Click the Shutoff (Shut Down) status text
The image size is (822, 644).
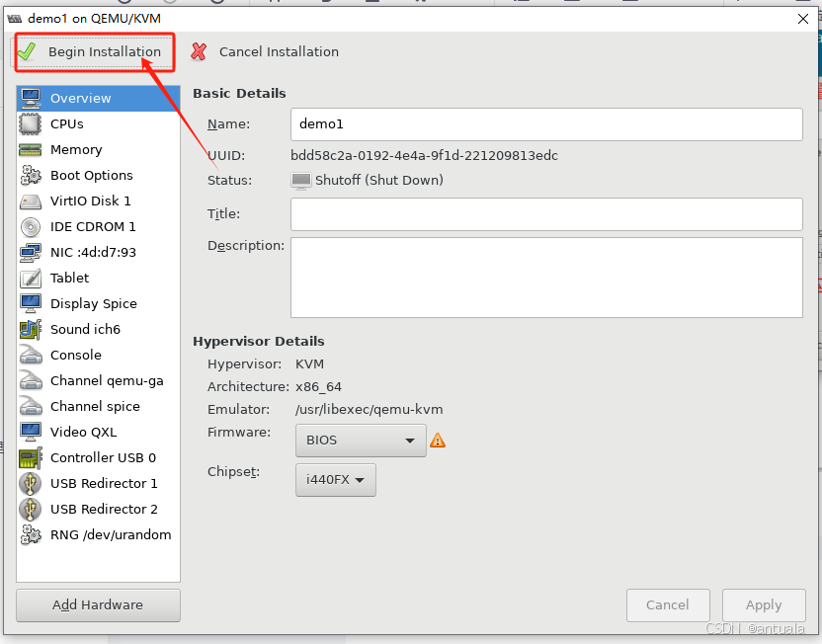point(379,180)
